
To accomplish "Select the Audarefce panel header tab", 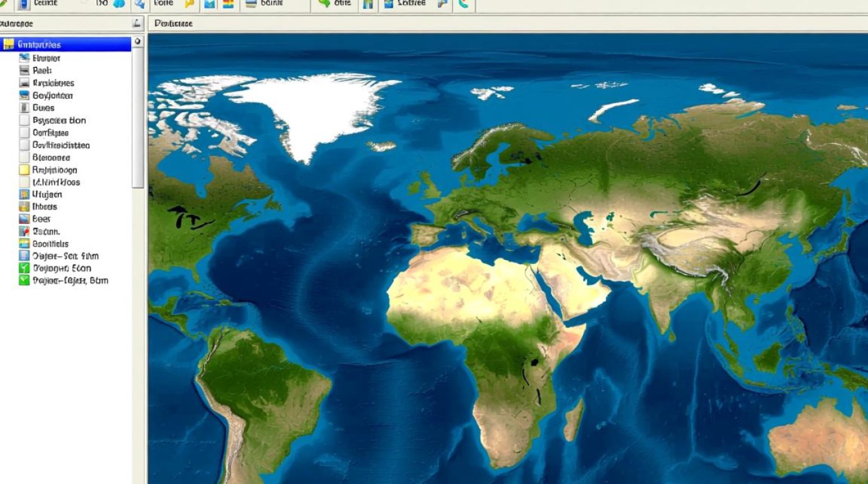I will (x=17, y=24).
